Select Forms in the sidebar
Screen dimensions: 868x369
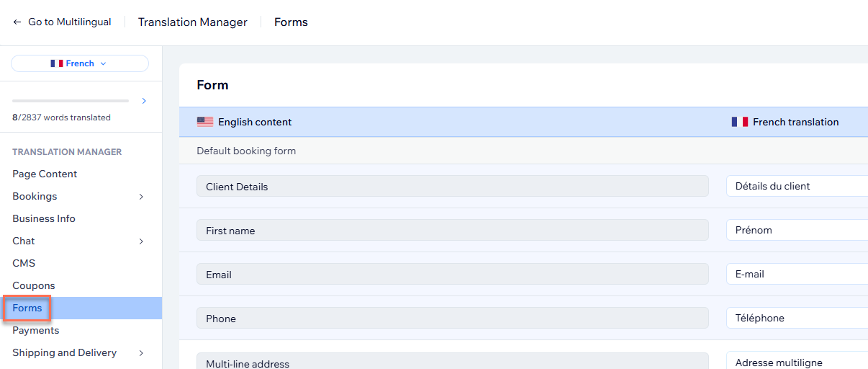[27, 308]
